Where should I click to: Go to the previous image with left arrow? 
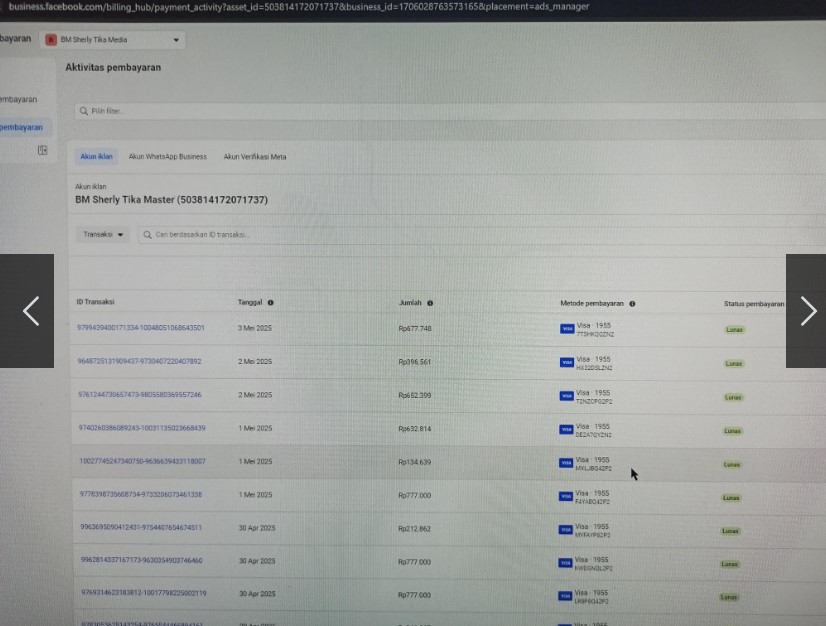[x=30, y=311]
